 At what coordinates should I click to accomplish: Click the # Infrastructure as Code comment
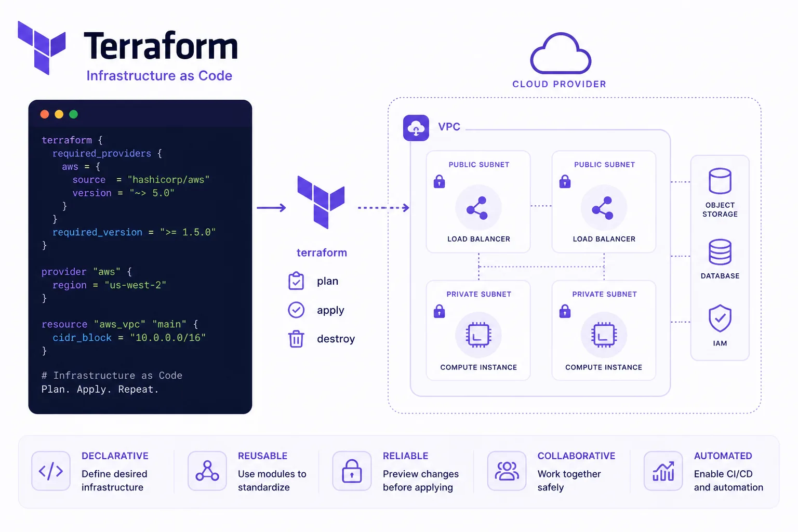coord(112,376)
